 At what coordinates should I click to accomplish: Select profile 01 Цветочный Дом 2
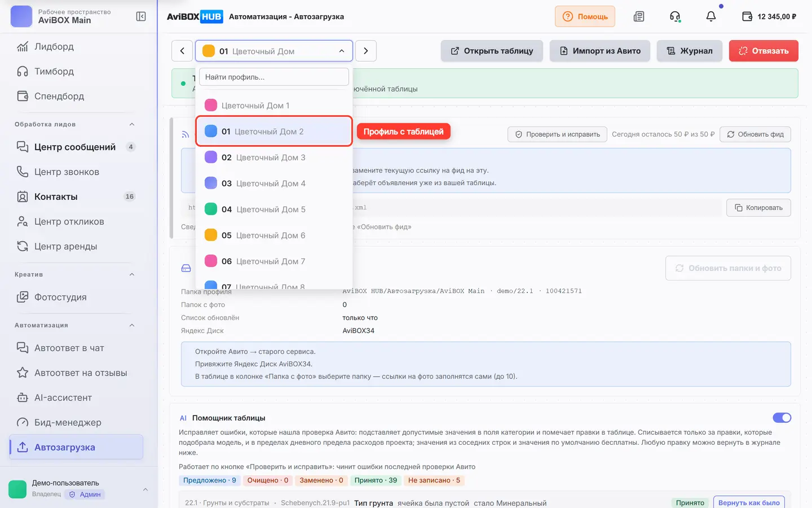coord(274,132)
